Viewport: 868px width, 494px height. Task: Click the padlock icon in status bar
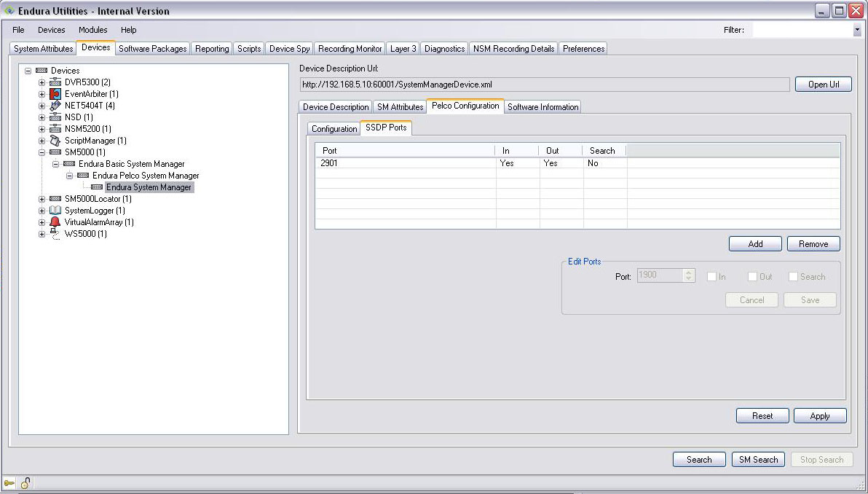tap(25, 483)
